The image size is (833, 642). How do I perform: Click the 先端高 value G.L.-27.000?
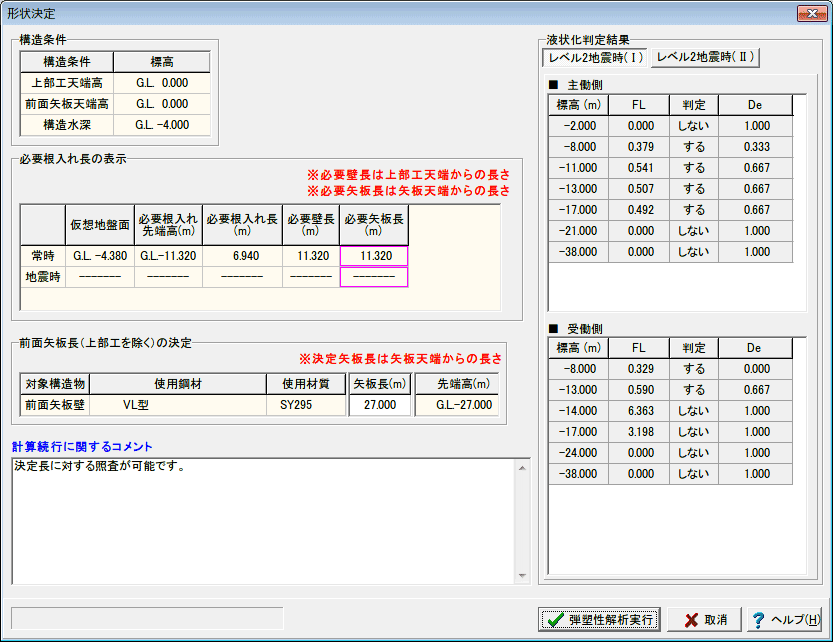(x=457, y=405)
